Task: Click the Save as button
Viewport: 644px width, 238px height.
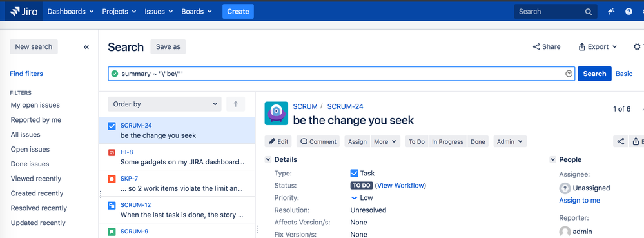Action: [x=168, y=47]
